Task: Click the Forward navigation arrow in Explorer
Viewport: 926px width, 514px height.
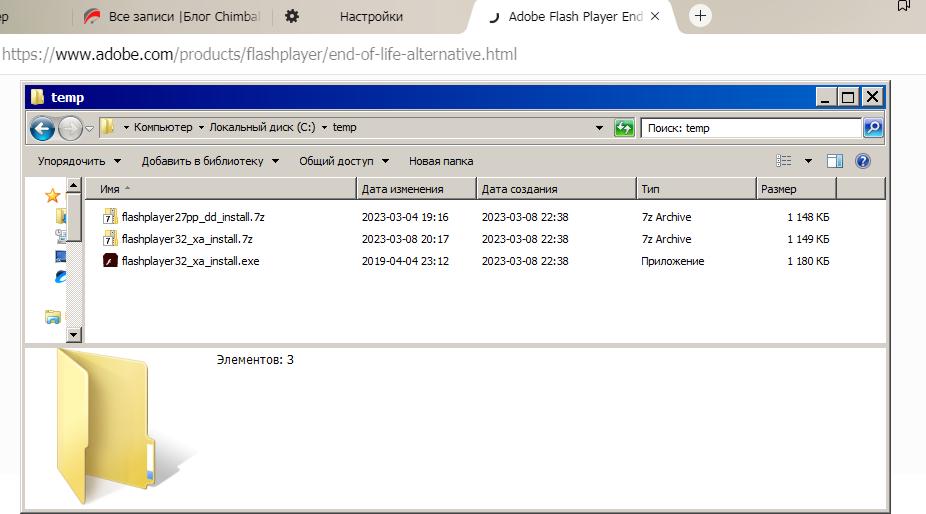Action: (70, 128)
